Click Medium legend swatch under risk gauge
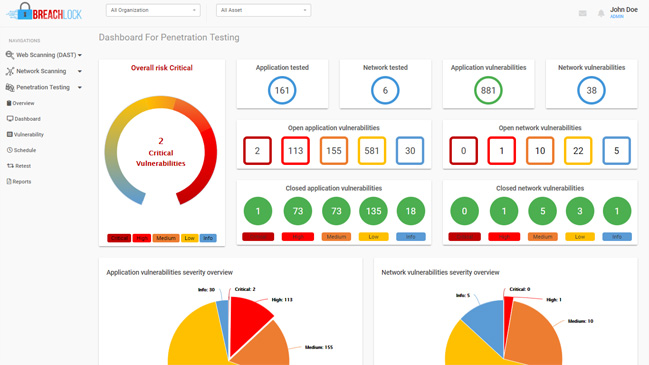This screenshot has height=365, width=649. point(166,238)
